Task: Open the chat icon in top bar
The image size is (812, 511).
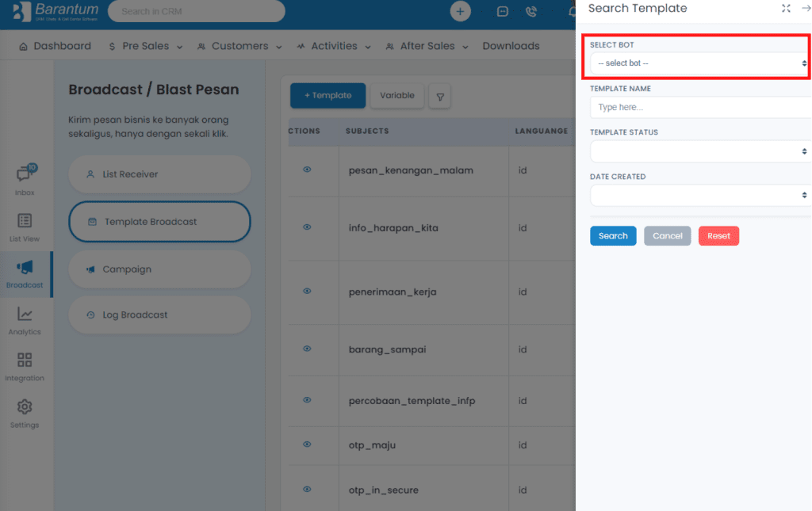Action: [x=502, y=12]
